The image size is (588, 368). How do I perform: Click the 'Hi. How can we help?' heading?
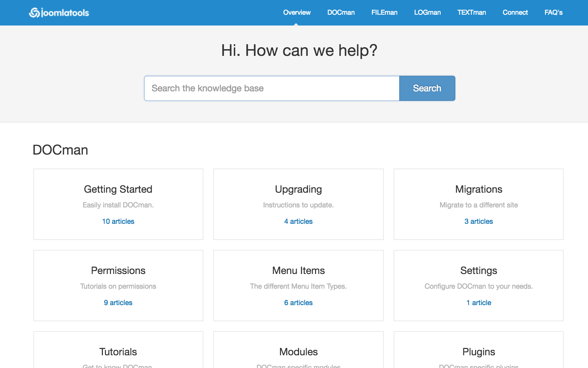299,51
